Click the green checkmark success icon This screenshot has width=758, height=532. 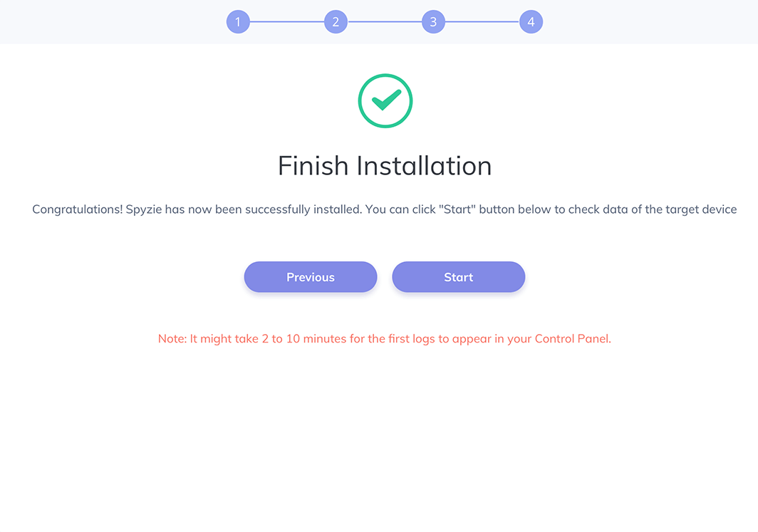coord(385,101)
